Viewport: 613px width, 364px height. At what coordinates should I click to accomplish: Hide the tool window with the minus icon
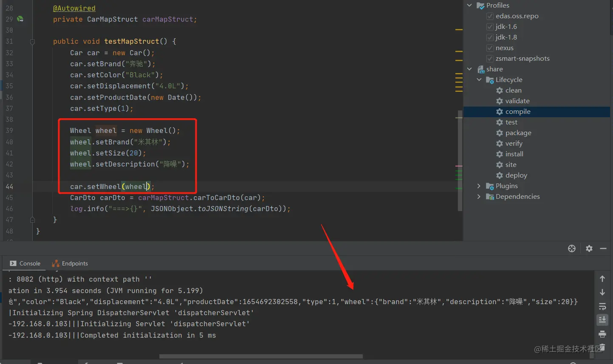tap(603, 248)
